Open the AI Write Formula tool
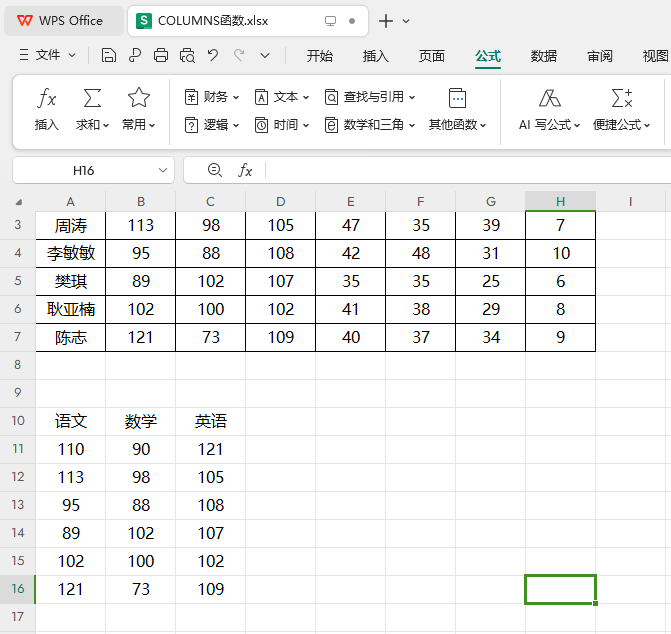The width and height of the screenshot is (671, 634). [x=549, y=109]
